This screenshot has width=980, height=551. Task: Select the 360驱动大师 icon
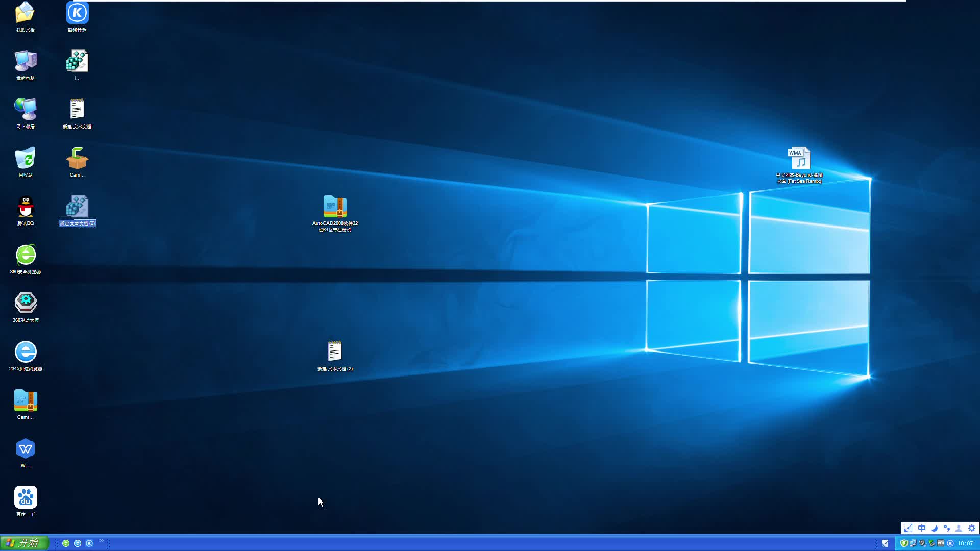point(26,303)
